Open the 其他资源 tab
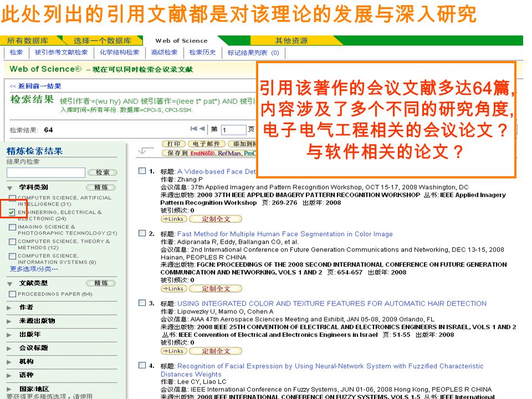 (x=291, y=40)
